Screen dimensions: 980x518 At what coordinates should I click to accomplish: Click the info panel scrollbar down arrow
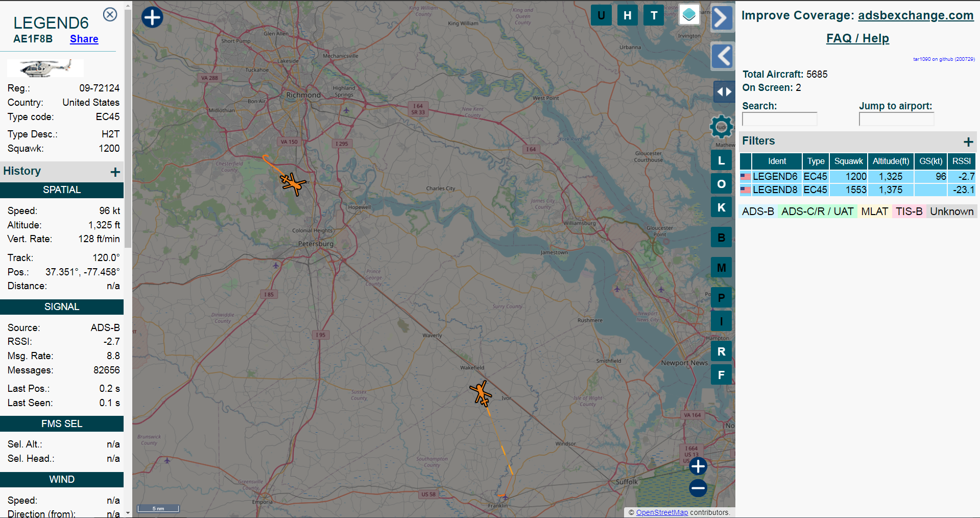pyautogui.click(x=128, y=513)
